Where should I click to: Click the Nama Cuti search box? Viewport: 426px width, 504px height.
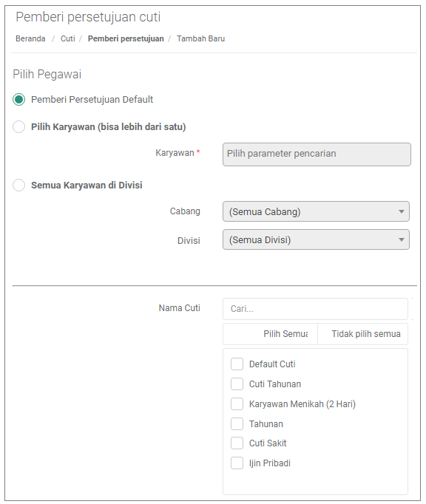(315, 309)
